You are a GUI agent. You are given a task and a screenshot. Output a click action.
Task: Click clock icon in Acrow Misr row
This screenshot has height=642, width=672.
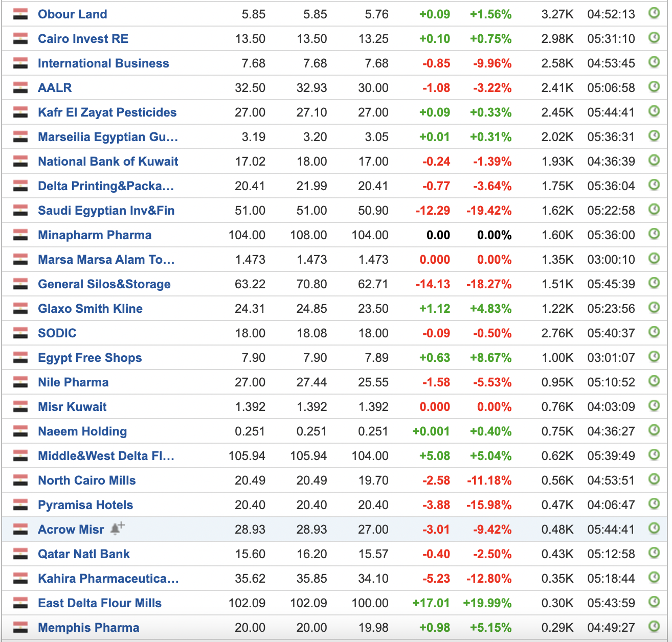tap(654, 528)
